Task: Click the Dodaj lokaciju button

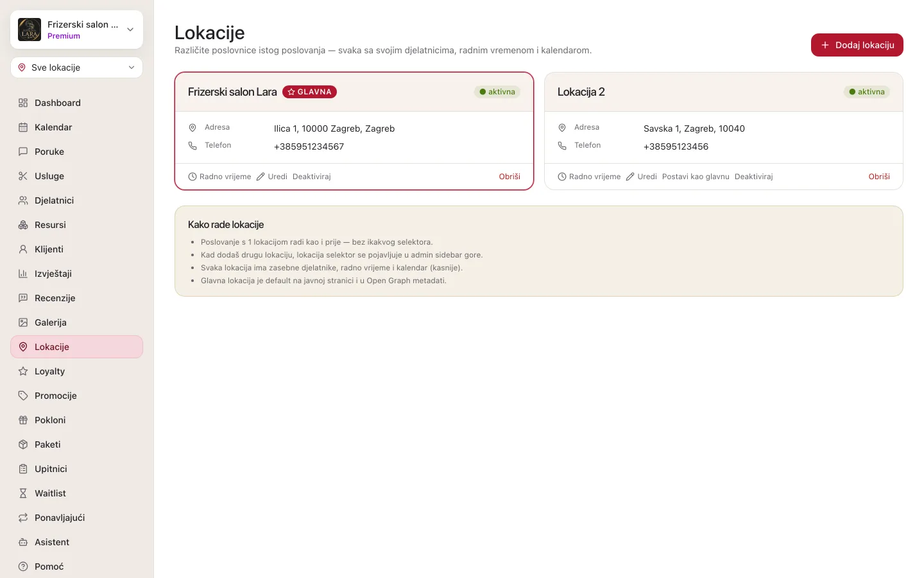Action: click(857, 45)
